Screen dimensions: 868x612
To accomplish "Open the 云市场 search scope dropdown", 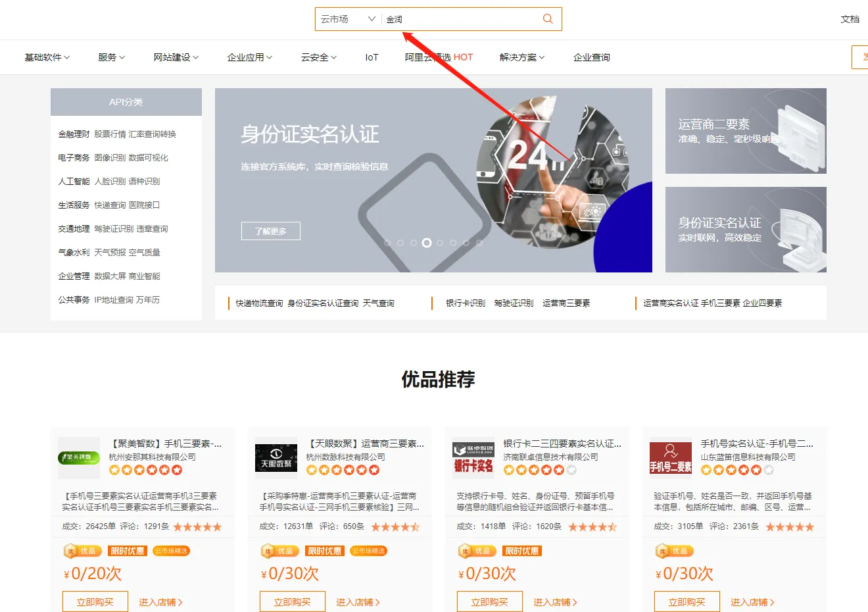I will (347, 19).
